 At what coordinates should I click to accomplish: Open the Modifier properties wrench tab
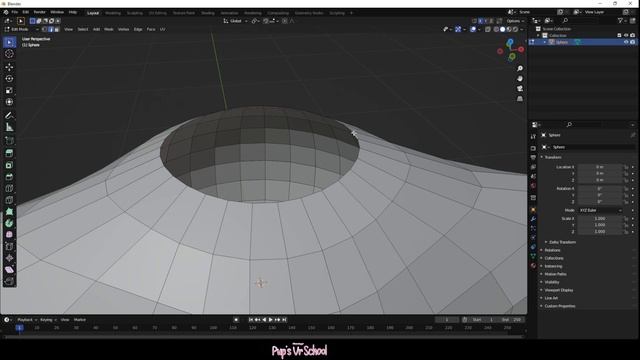(x=533, y=219)
